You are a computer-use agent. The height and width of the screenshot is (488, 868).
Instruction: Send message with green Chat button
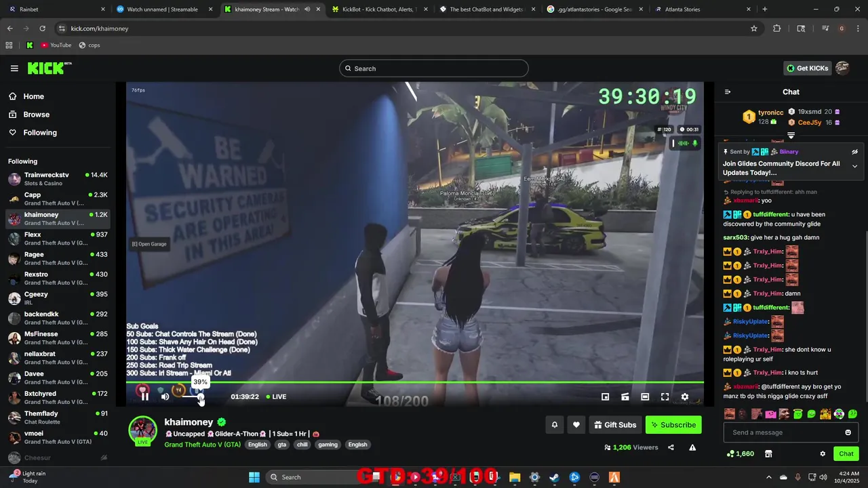(x=846, y=453)
